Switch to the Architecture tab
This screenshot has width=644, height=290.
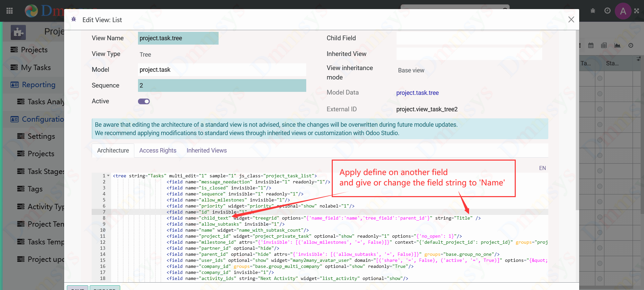[x=113, y=151]
